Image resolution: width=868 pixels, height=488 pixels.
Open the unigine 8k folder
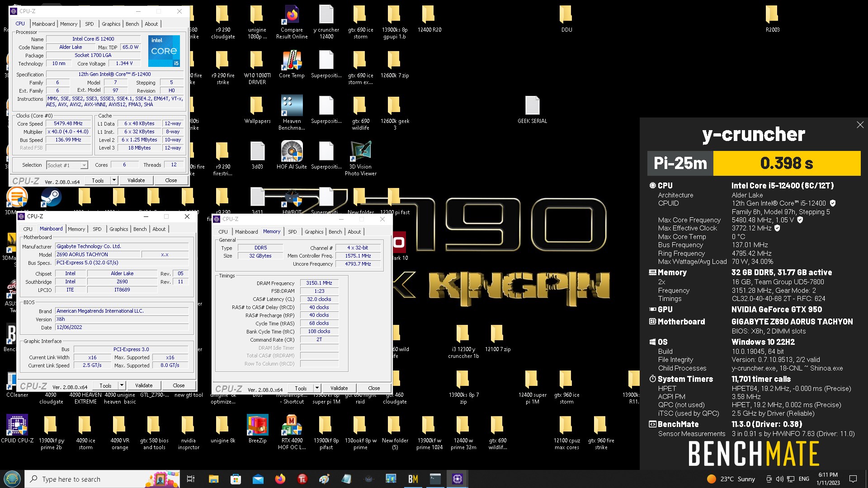(223, 428)
